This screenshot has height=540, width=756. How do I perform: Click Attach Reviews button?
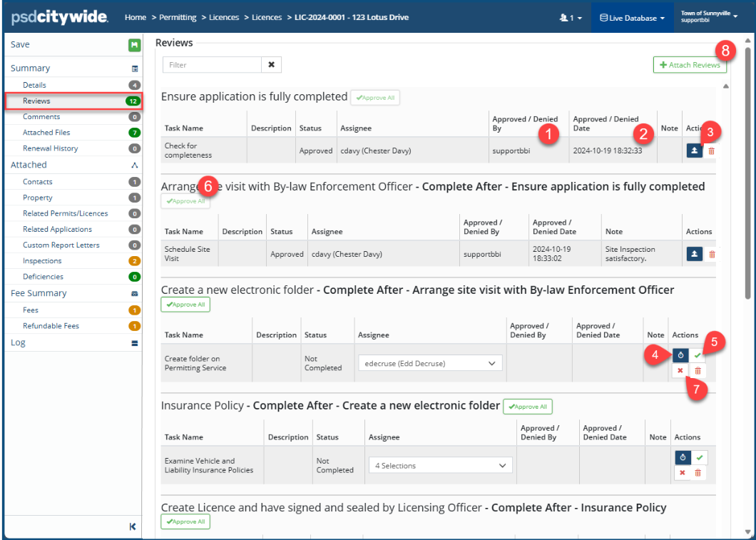point(689,65)
